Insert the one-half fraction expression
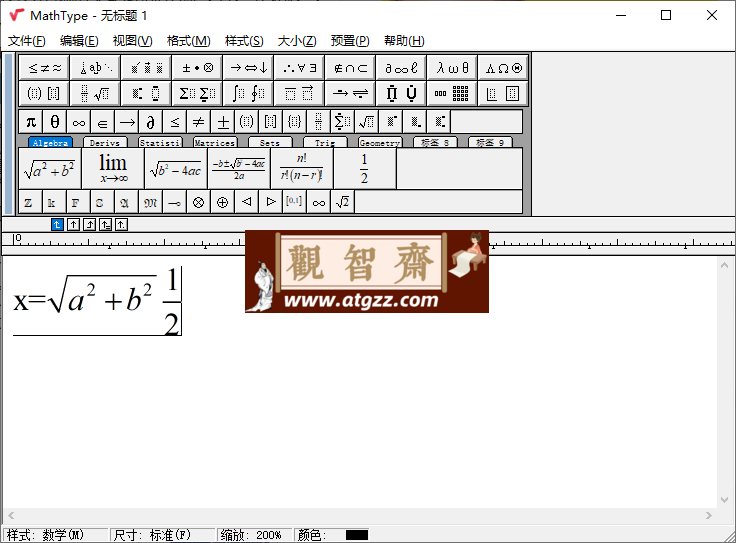The width and height of the screenshot is (736, 543). (x=365, y=169)
